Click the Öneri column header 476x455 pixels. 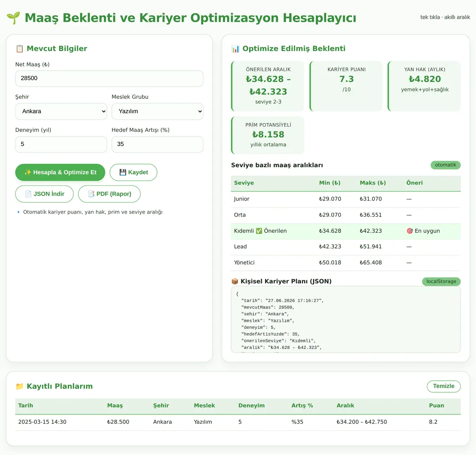click(415, 183)
